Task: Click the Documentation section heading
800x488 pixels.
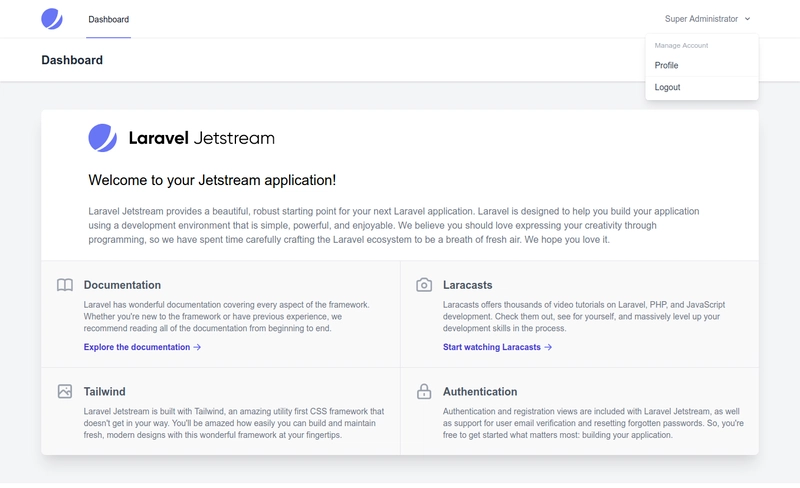Action: click(122, 285)
